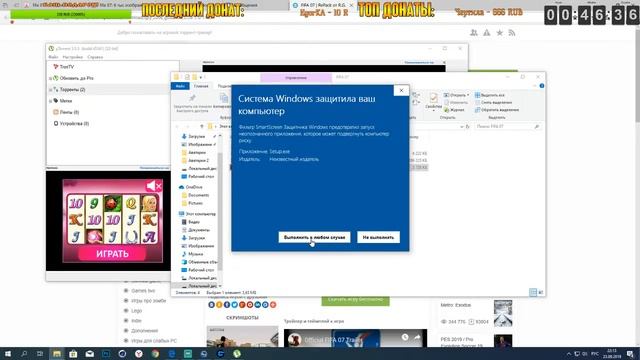Click 'Выполнить в любом случае' button
The height and width of the screenshot is (360, 640).
314,237
